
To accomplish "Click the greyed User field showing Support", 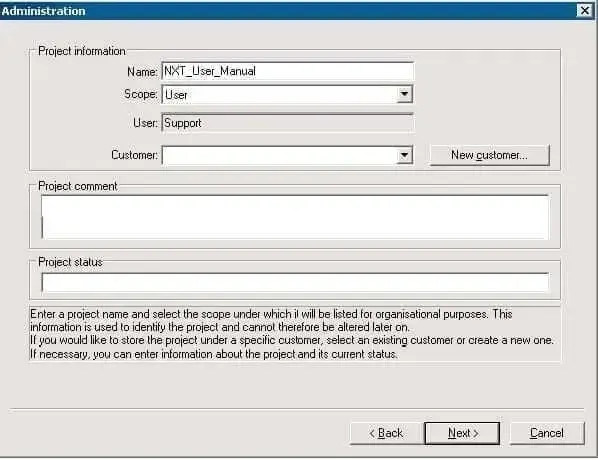I will point(288,123).
